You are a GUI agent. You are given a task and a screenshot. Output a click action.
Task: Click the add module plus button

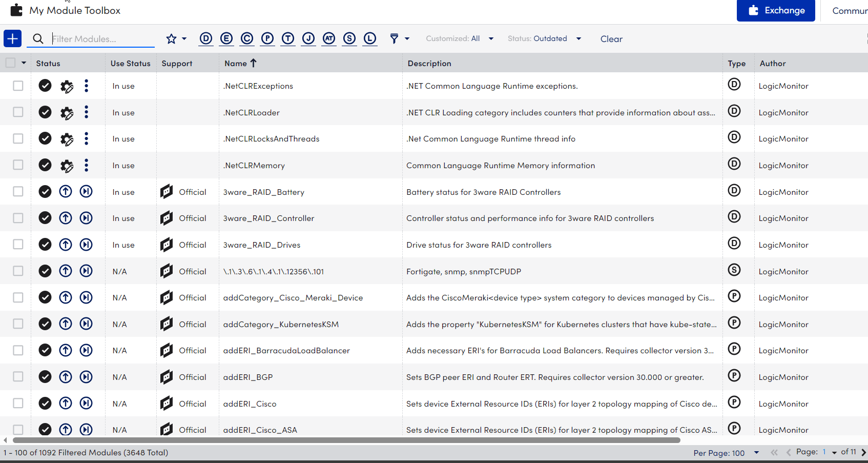tap(12, 38)
